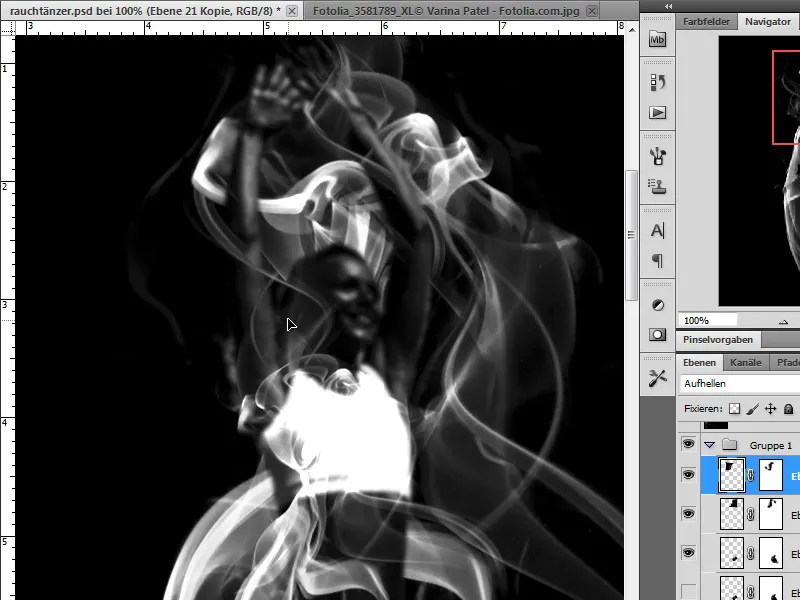Select second layer's mask thumbnail
The height and width of the screenshot is (600, 800).
click(770, 514)
